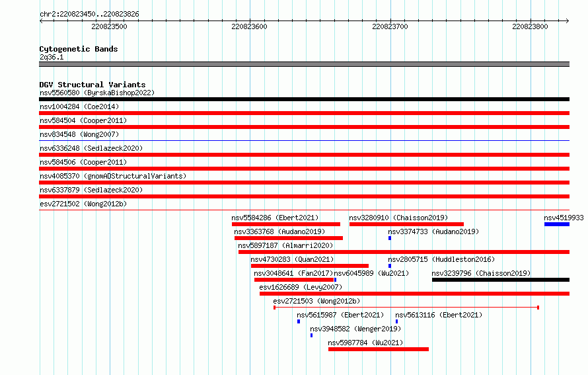This screenshot has height=375, width=588.
Task: Select the esv2721503 (Wong2012b) thin line
Action: [406, 308]
